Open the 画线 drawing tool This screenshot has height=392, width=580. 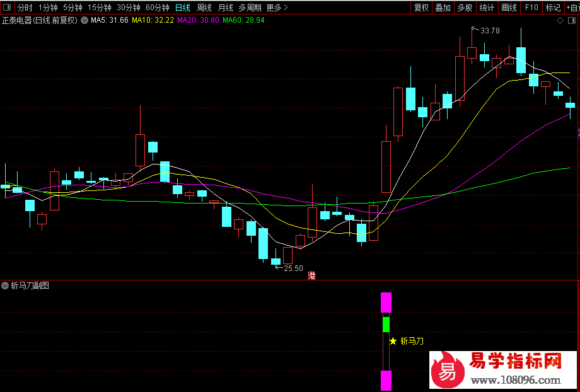[509, 8]
